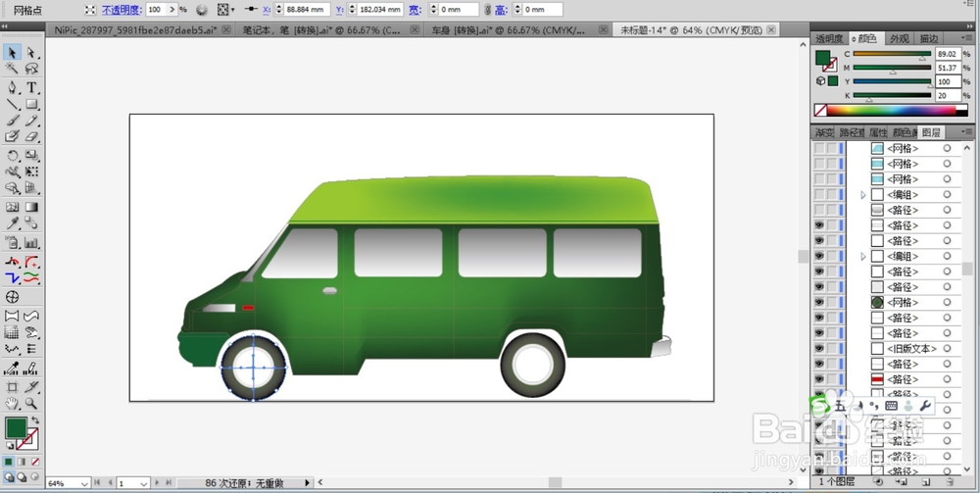The image size is (980, 493).
Task: Select the Hand tool
Action: [x=13, y=403]
